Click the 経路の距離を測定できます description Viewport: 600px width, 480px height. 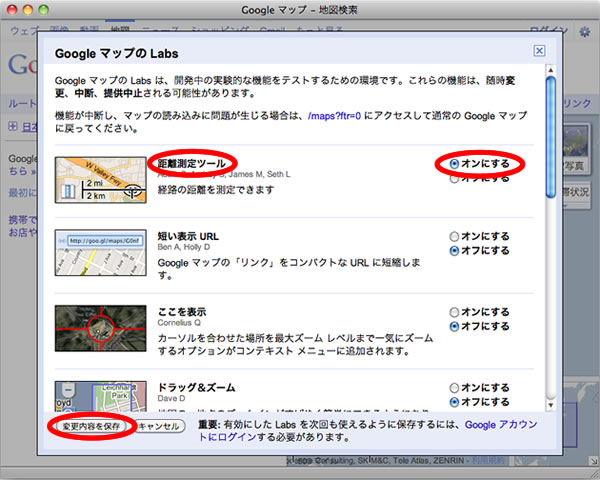tap(216, 190)
